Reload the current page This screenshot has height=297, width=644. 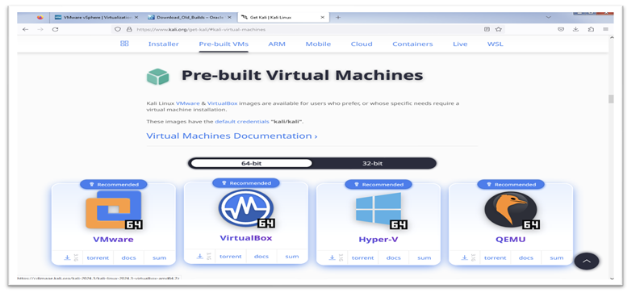coord(55,29)
